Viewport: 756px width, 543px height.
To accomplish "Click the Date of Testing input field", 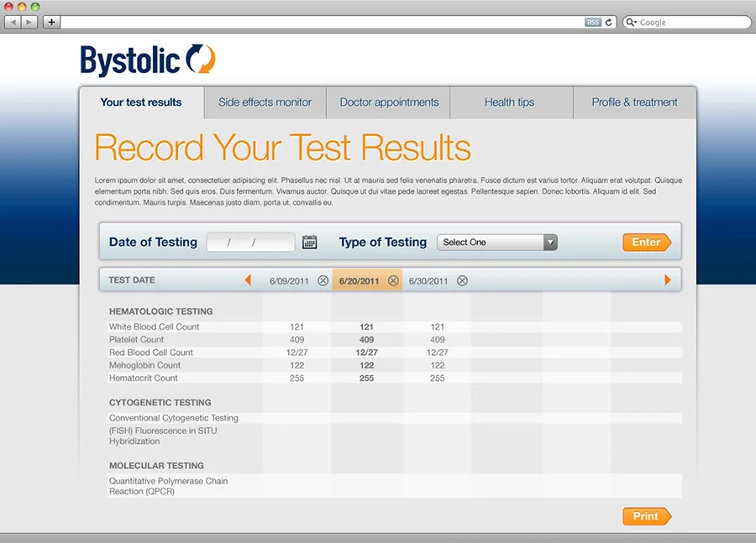I will point(249,242).
